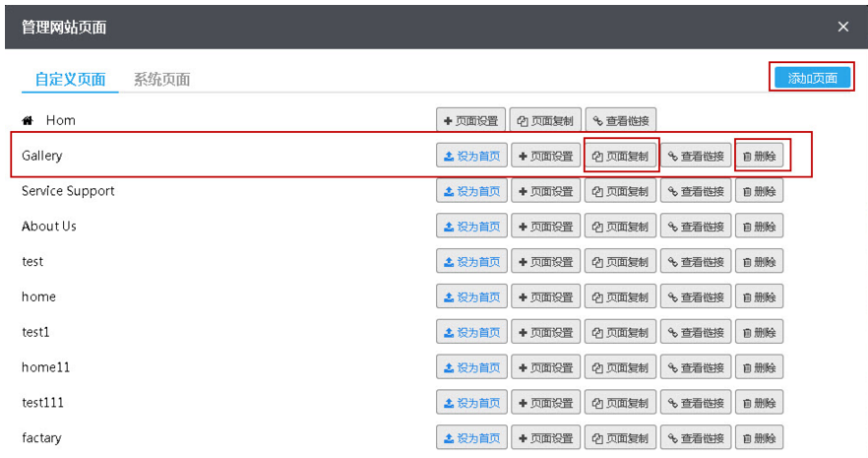The image size is (868, 458).
Task: Set factary as the homepage
Action: coord(471,438)
